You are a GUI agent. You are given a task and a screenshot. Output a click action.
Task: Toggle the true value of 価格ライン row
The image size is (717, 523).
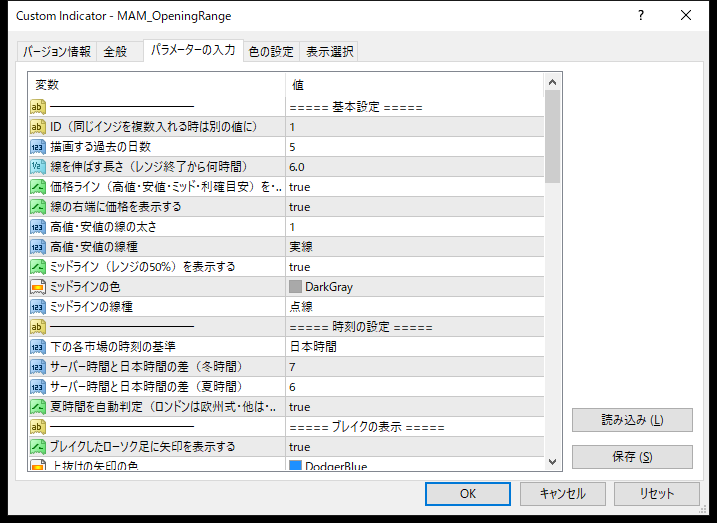click(415, 187)
